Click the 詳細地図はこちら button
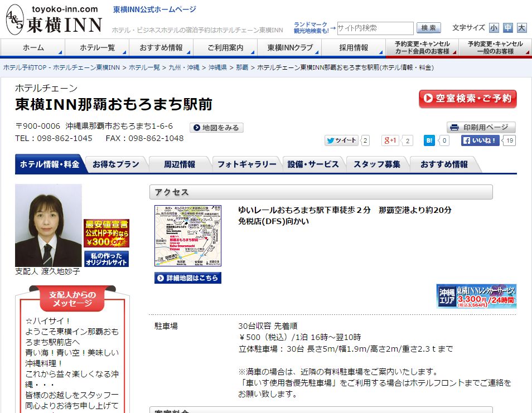Image resolution: width=532 pixels, height=413 pixels. click(x=187, y=278)
